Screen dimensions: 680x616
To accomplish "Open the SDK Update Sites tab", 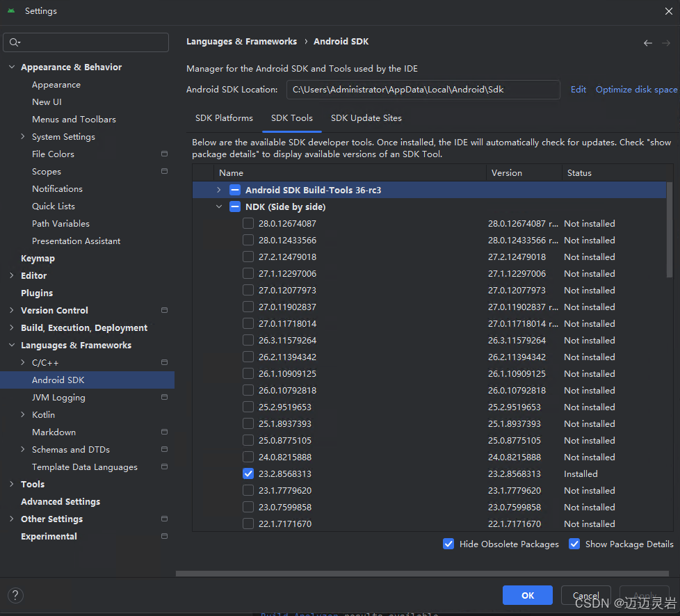I will [366, 117].
